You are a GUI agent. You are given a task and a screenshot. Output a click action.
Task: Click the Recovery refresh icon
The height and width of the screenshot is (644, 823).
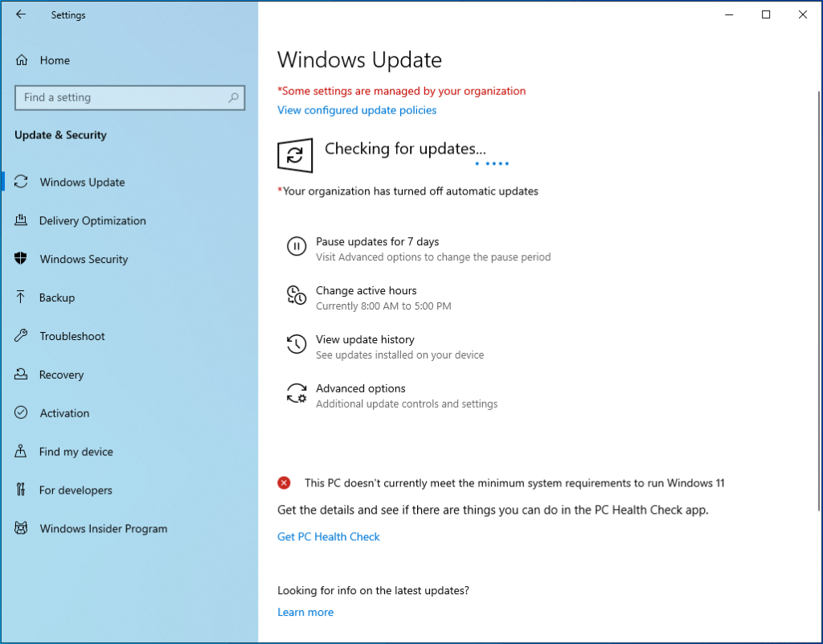click(21, 375)
